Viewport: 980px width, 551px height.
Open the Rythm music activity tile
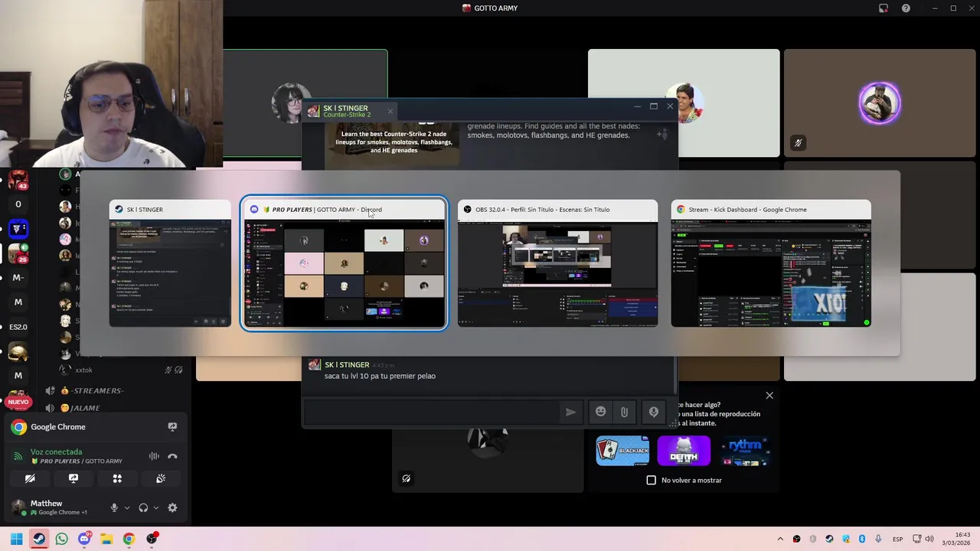pyautogui.click(x=745, y=451)
